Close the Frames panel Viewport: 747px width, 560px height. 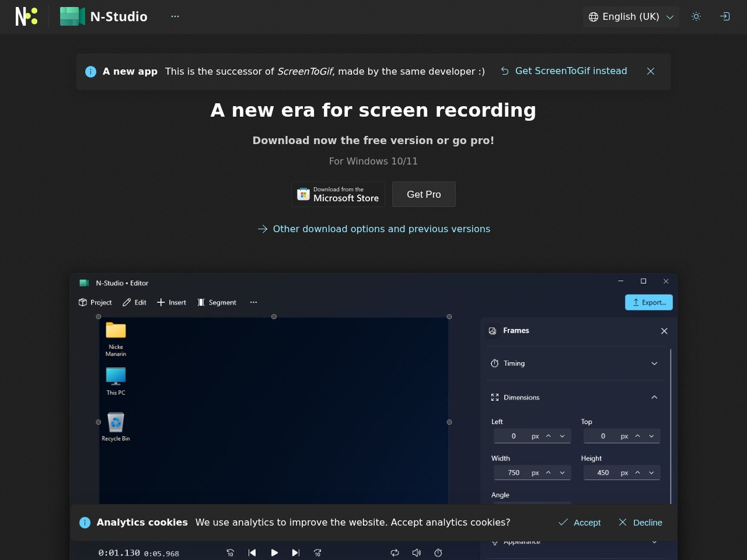(x=664, y=331)
